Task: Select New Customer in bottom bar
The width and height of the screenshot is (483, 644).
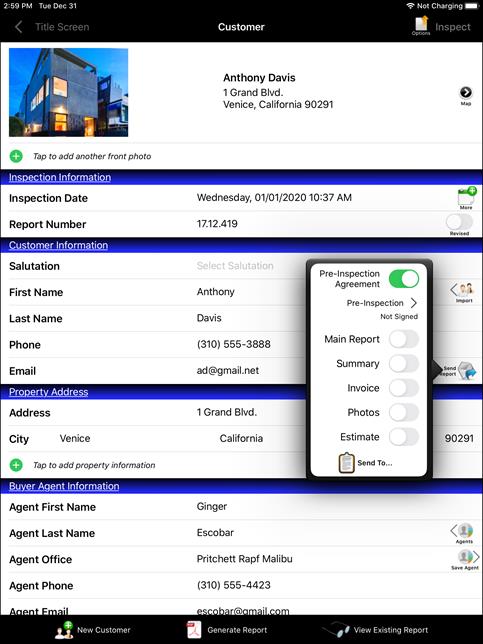Action: 92,630
